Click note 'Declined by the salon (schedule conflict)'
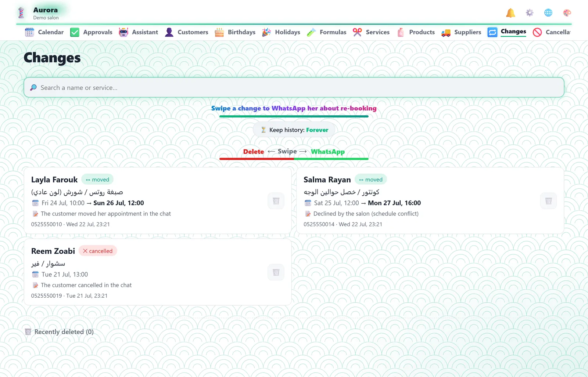Image resolution: width=588 pixels, height=377 pixels. (366, 214)
